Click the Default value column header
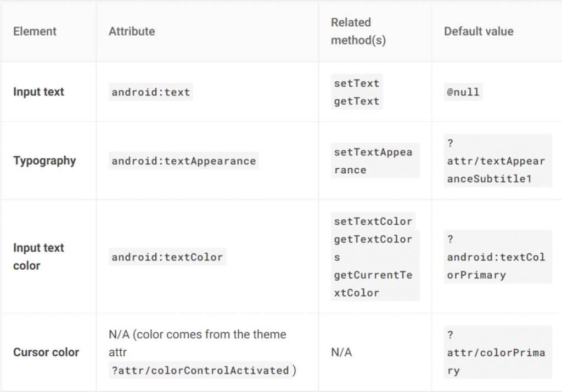562x392 pixels. 479,31
